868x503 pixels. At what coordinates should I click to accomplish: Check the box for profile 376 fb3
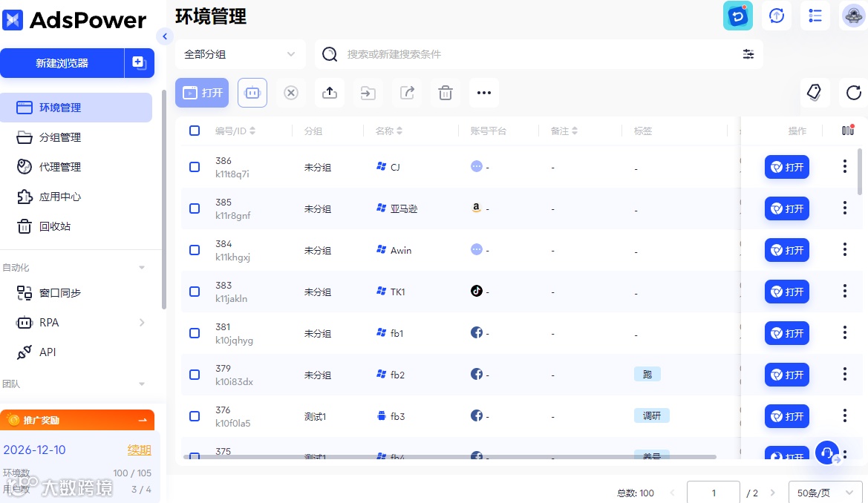(195, 415)
